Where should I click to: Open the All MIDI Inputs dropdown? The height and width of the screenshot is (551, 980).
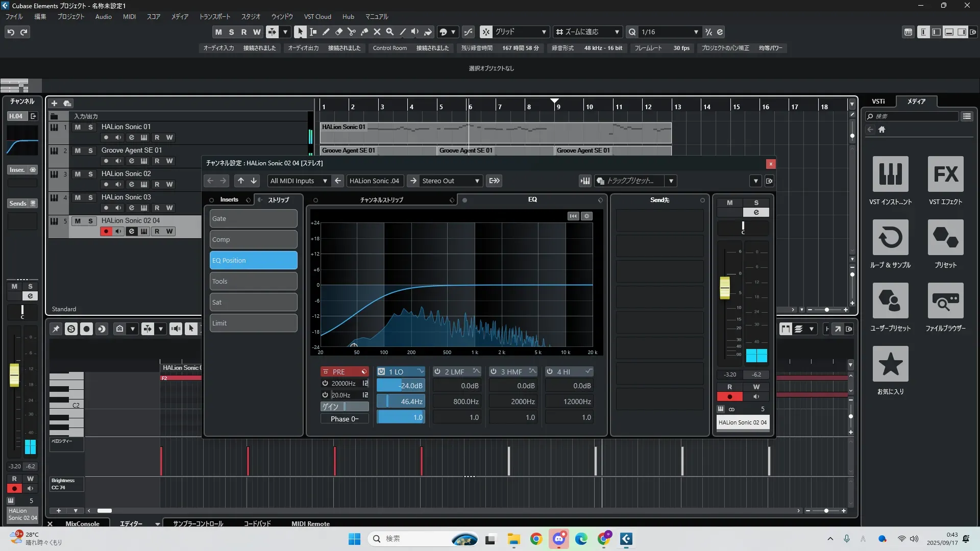coord(299,181)
